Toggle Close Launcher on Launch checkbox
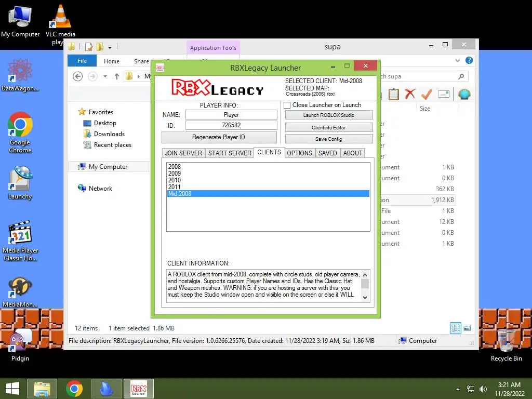 (x=287, y=105)
